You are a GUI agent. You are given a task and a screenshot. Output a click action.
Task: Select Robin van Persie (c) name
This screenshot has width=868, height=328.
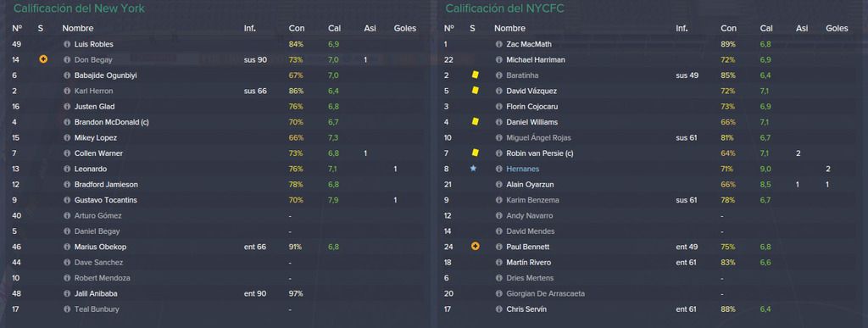pyautogui.click(x=540, y=153)
